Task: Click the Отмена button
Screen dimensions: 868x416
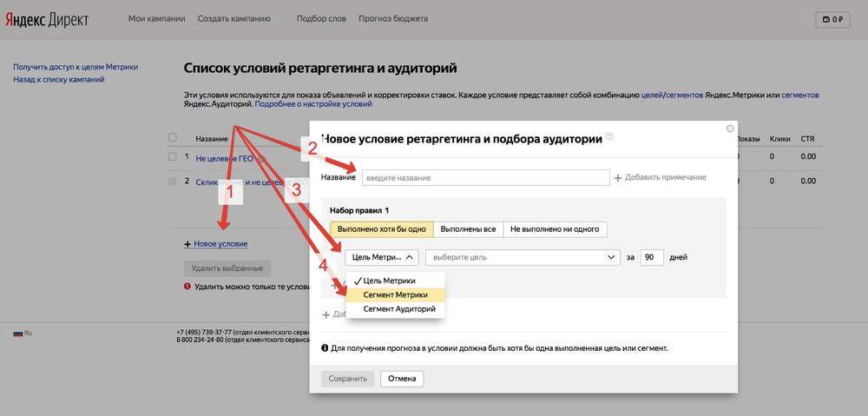Action: click(402, 379)
